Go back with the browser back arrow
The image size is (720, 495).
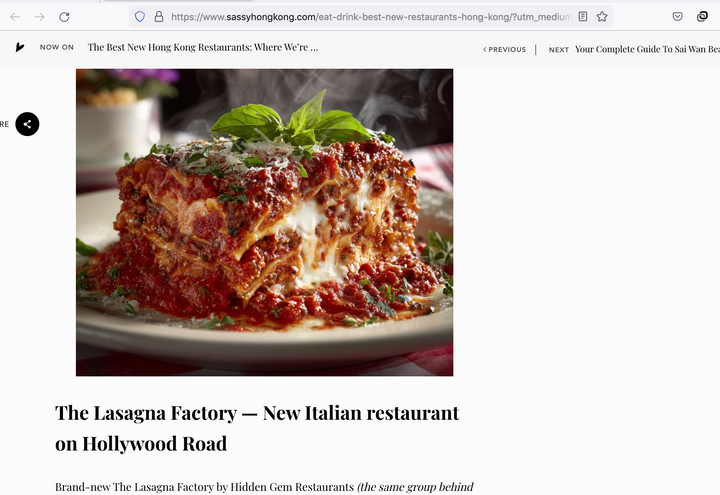(15, 17)
